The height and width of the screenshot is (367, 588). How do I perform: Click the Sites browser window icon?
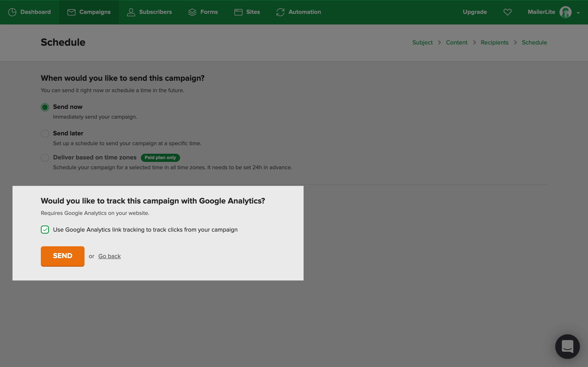click(x=238, y=12)
